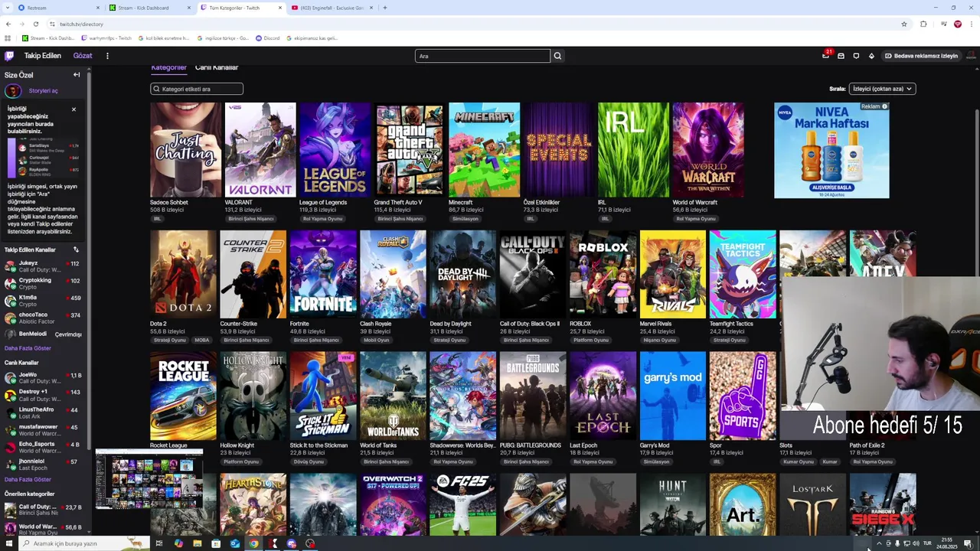This screenshot has height=551, width=980.
Task: Switch to Stream - Kick Dashboard tab
Action: [x=149, y=8]
